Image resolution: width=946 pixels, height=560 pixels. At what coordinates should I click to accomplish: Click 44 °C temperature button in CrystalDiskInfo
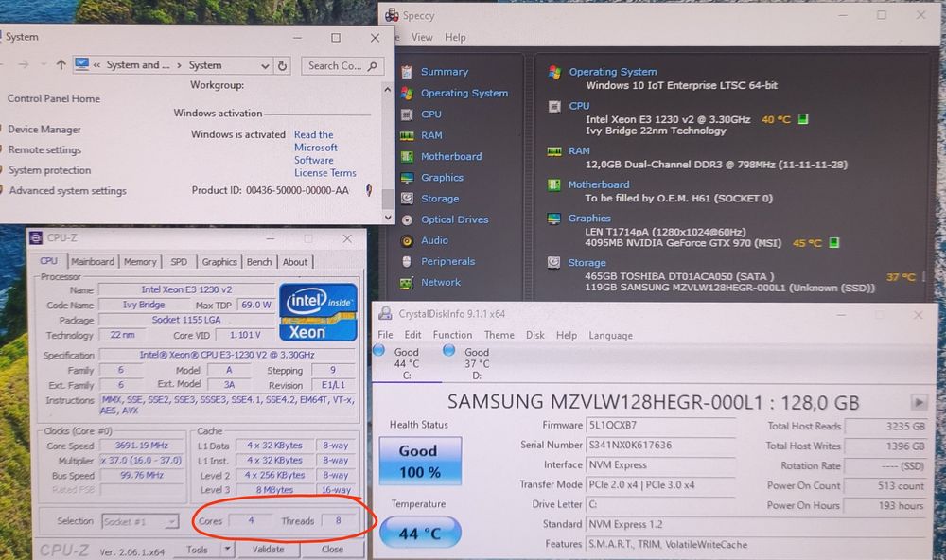tap(420, 534)
